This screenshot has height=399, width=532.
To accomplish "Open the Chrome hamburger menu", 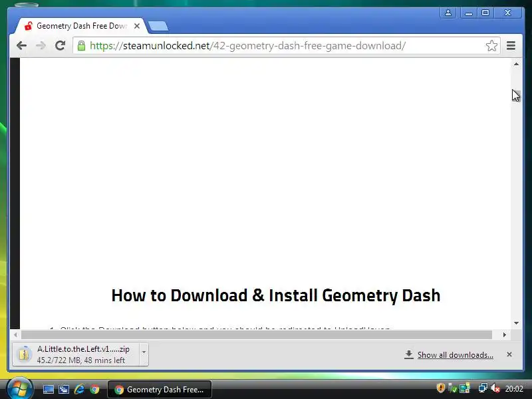I will coord(511,45).
